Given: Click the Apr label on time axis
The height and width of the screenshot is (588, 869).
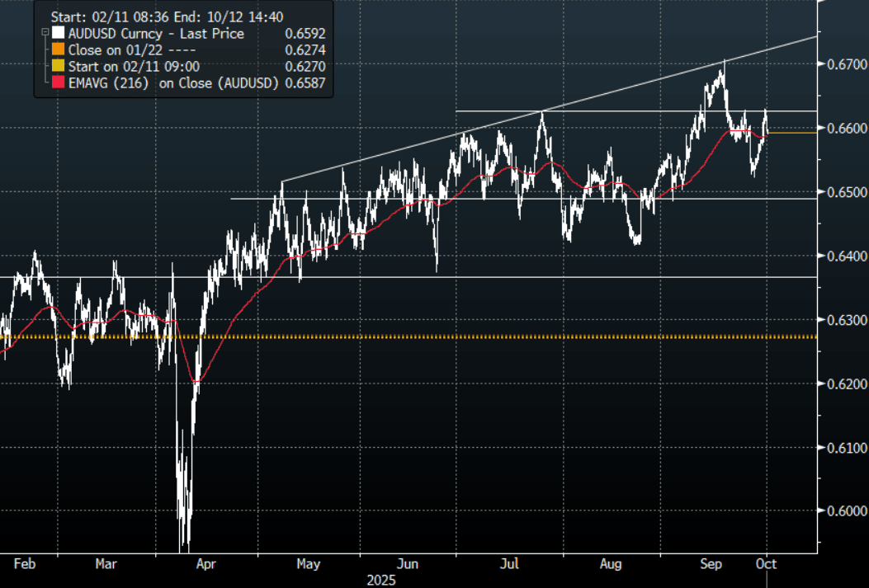Looking at the screenshot, I should point(205,565).
